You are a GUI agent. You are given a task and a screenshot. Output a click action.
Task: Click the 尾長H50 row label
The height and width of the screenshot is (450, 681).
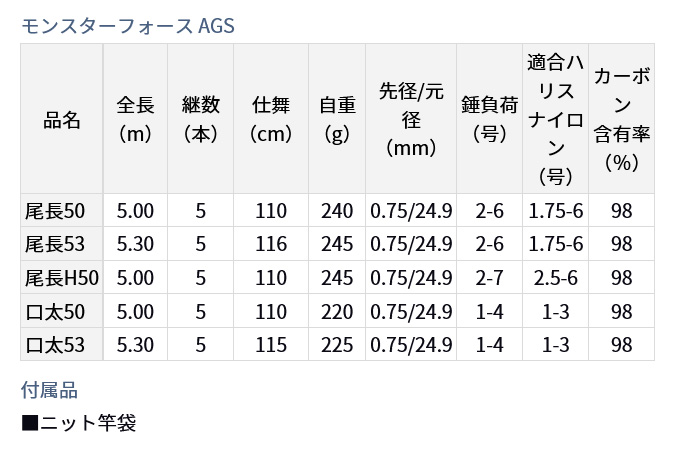(x=62, y=278)
